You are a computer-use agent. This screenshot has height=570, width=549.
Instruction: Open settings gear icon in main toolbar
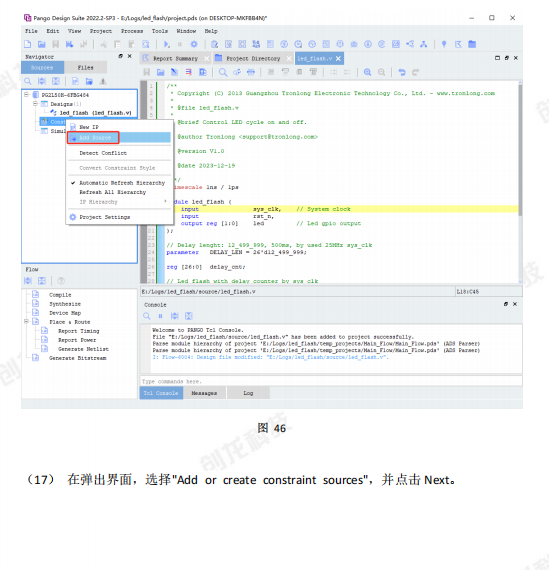(194, 44)
